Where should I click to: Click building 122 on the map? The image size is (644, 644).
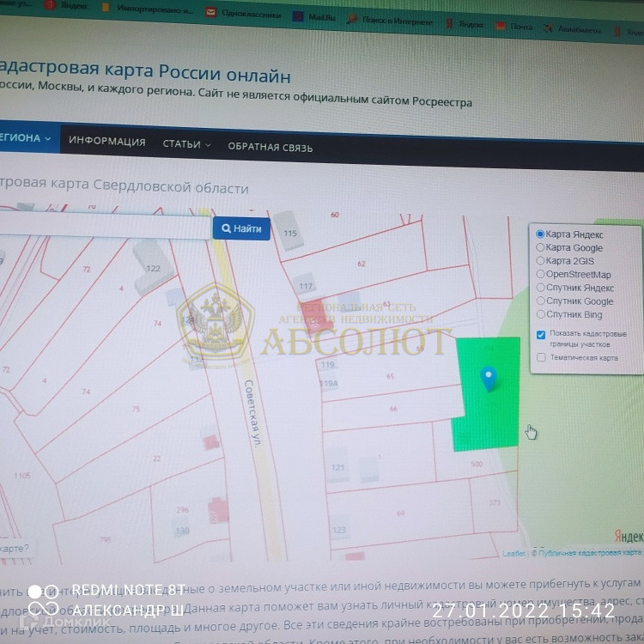(153, 268)
